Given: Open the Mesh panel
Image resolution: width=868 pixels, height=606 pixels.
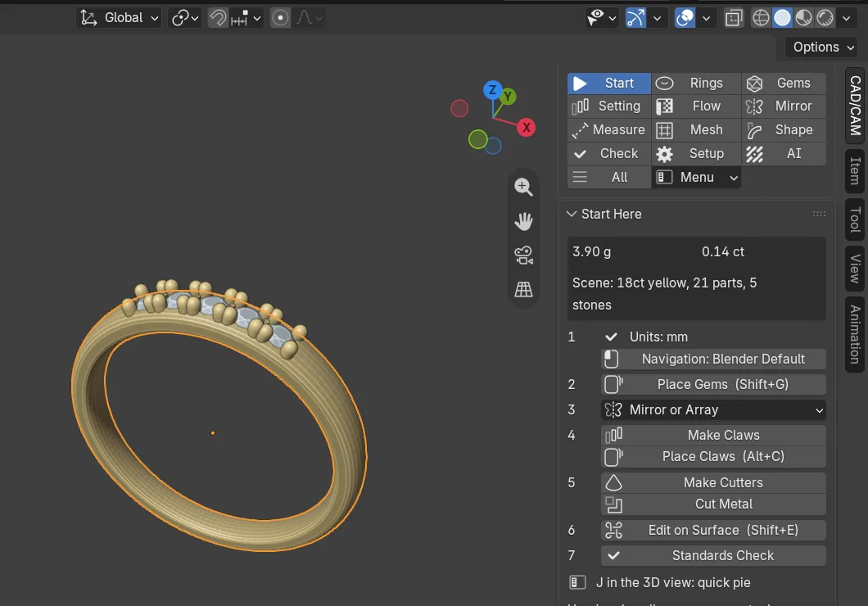Looking at the screenshot, I should (696, 130).
